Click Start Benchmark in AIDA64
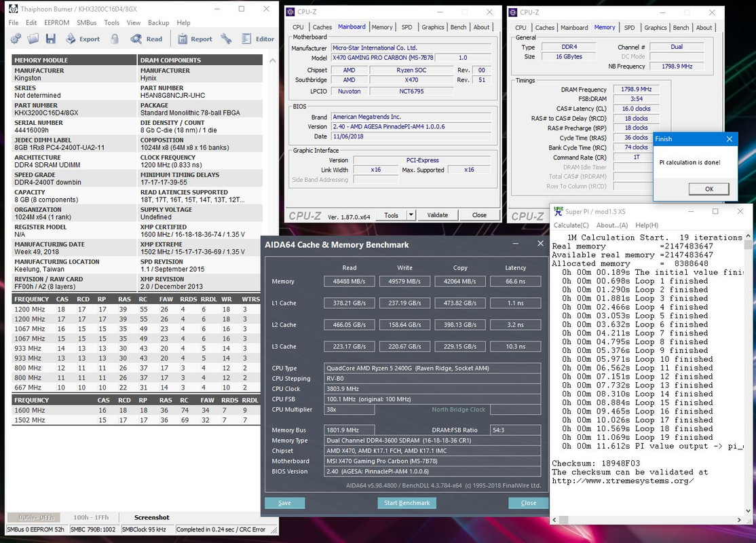 (407, 503)
